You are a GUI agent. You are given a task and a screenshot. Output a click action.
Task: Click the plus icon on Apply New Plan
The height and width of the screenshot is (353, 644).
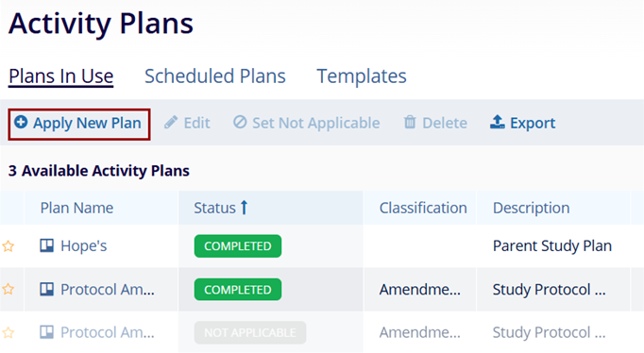pyautogui.click(x=21, y=122)
